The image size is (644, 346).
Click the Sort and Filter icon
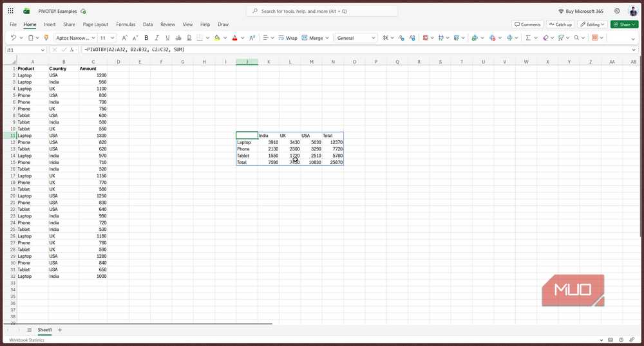pyautogui.click(x=561, y=38)
